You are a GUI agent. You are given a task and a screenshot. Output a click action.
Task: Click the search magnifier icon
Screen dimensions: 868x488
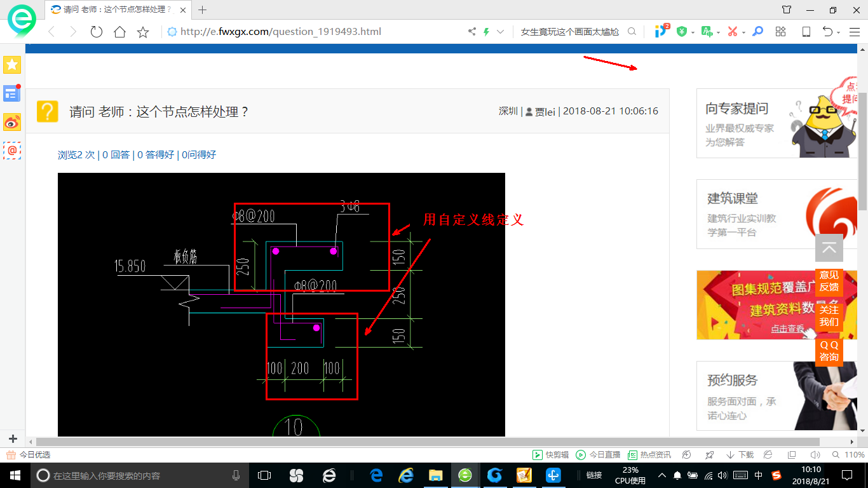click(632, 32)
